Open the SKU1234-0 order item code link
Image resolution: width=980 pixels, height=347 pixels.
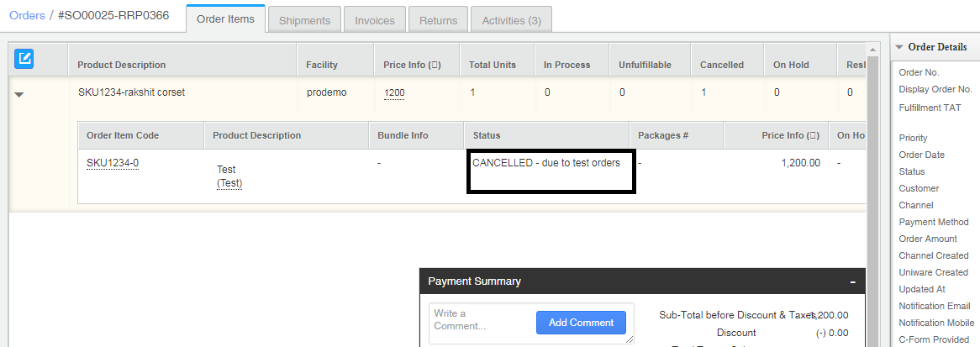[113, 163]
